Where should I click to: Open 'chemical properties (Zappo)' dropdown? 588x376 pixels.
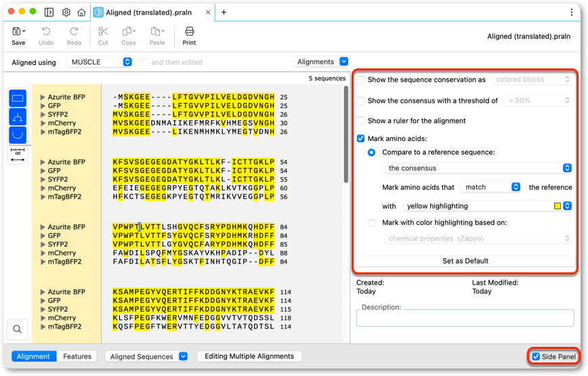pyautogui.click(x=478, y=238)
